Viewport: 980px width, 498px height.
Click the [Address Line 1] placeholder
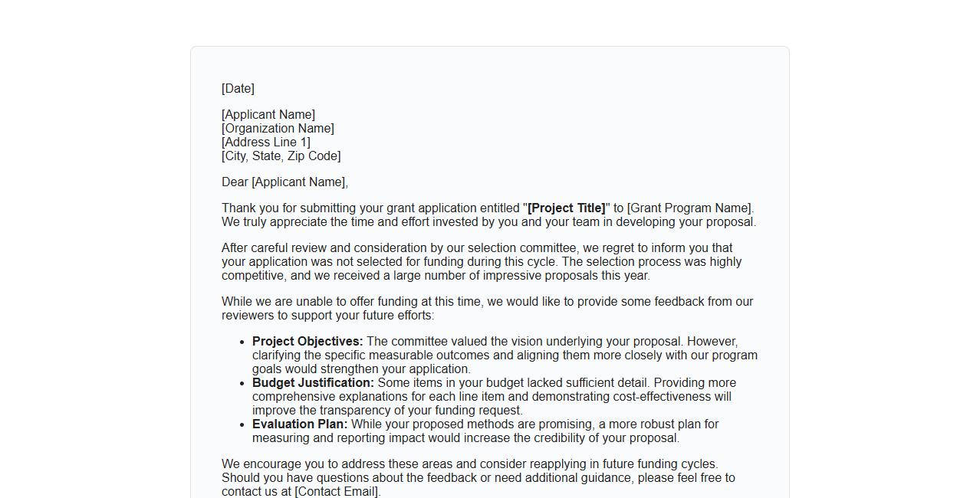[x=265, y=143]
